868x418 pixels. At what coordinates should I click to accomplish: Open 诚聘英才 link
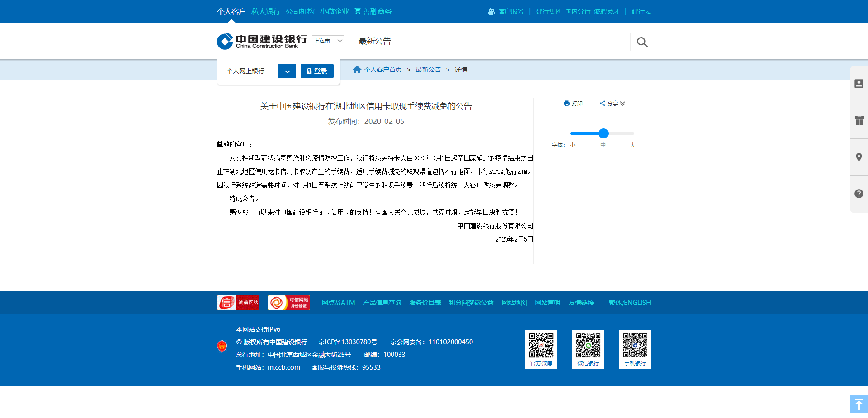pyautogui.click(x=607, y=11)
